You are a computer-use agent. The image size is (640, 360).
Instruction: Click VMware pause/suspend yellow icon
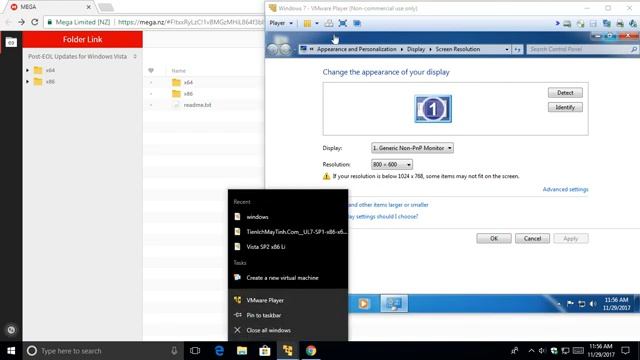click(x=307, y=24)
